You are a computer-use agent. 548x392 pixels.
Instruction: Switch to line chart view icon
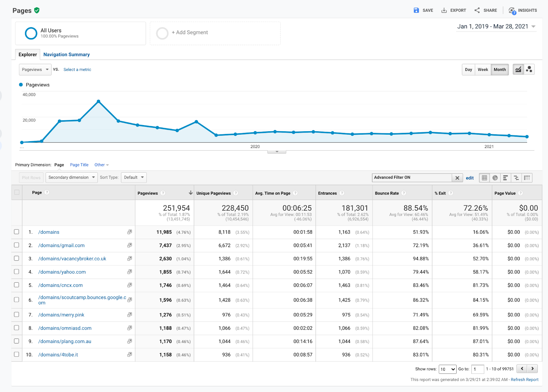[x=518, y=70]
